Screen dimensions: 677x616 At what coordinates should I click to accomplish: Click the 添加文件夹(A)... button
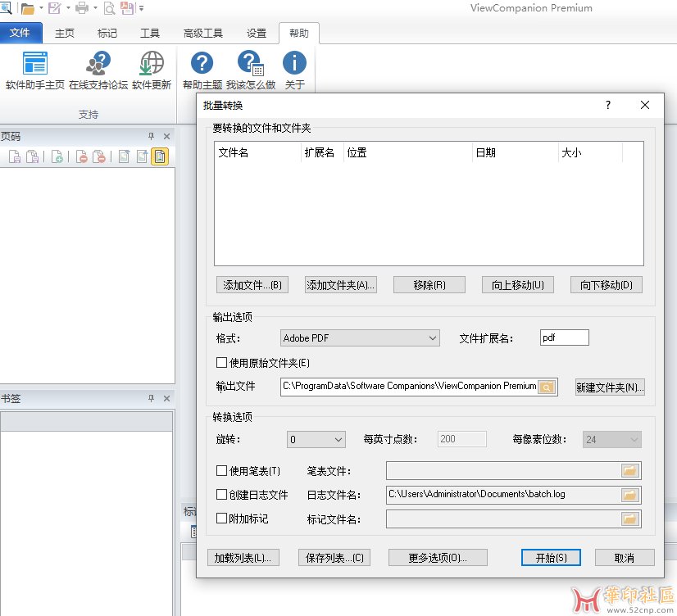(341, 285)
